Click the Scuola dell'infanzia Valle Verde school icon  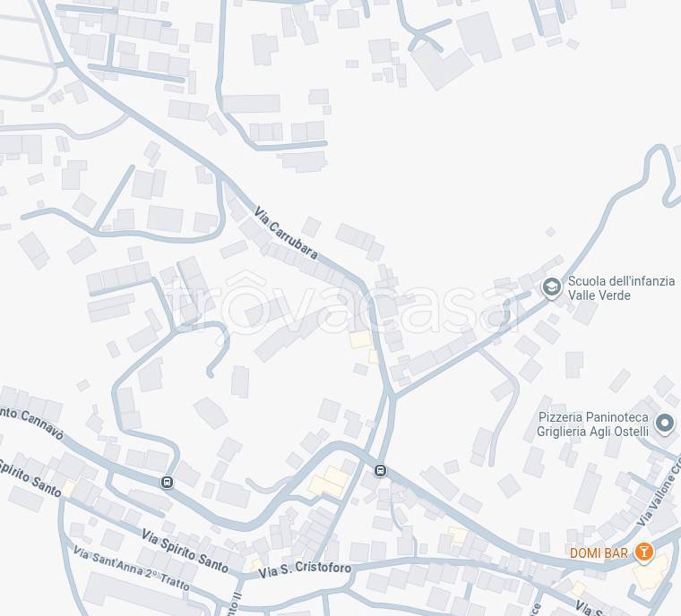pos(552,287)
